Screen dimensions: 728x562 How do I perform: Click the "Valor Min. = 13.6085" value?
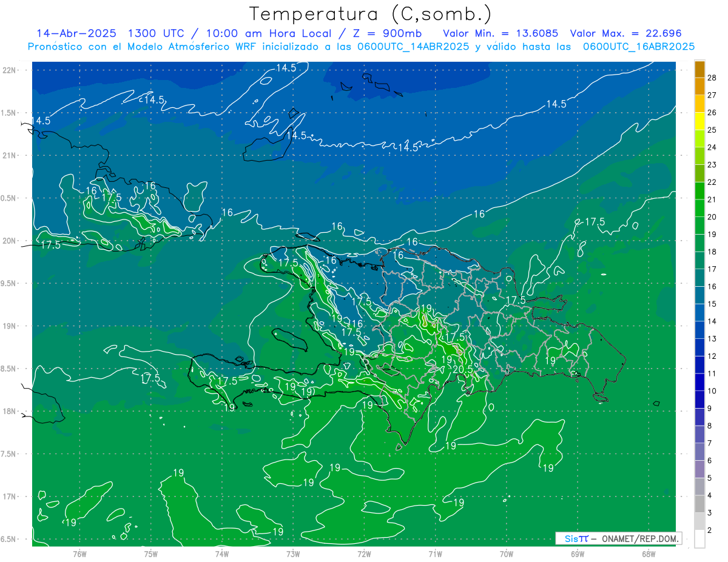coord(500,33)
